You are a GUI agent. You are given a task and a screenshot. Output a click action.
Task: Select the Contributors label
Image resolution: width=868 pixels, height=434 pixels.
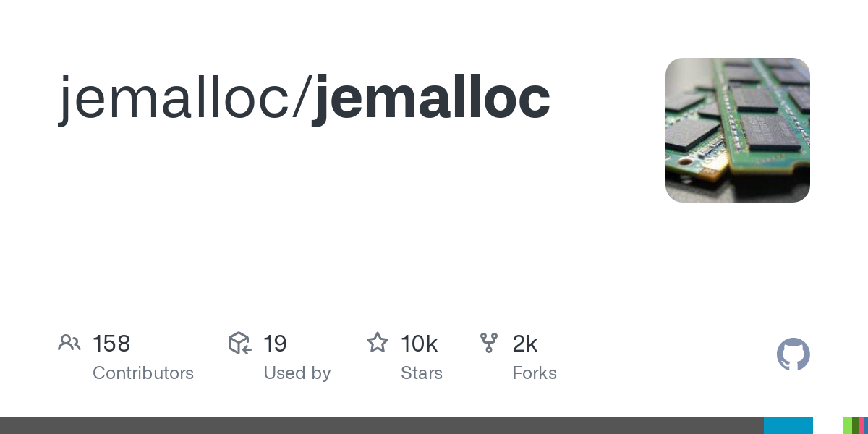(143, 373)
